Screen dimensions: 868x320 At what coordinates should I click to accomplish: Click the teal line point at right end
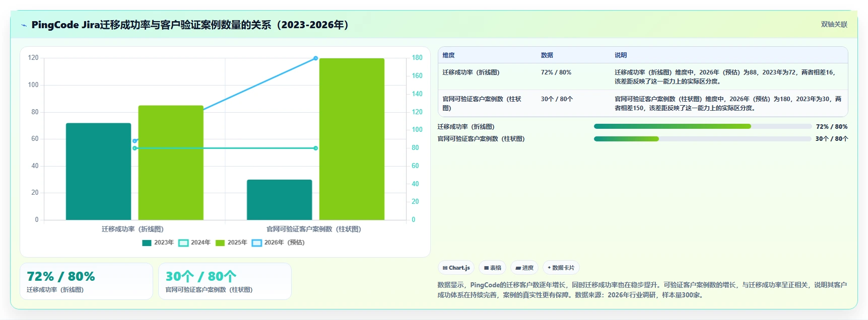(316, 148)
